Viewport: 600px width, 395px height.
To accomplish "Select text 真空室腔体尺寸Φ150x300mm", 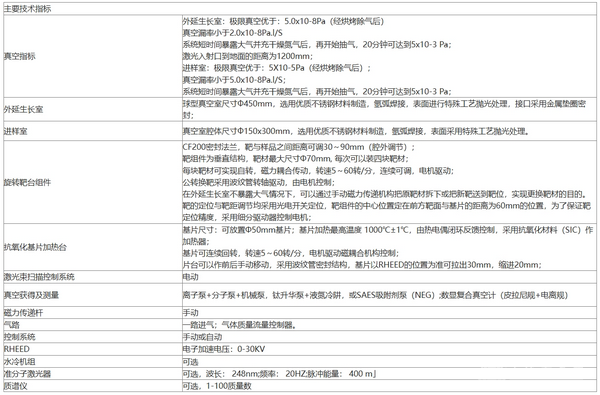I will pos(236,131).
